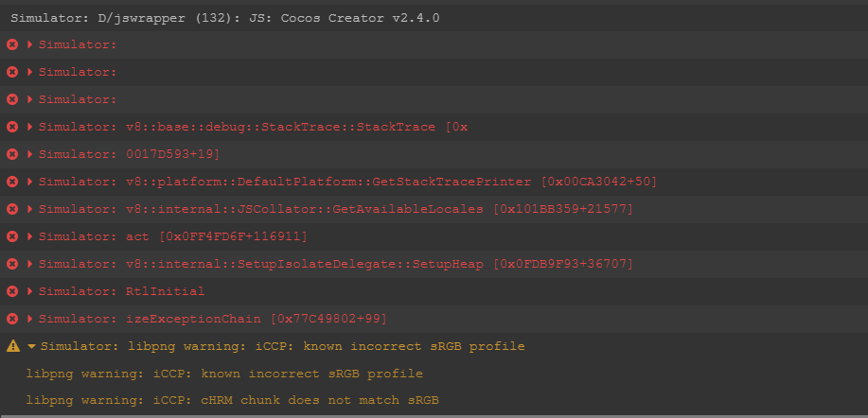Click error icon beside 0017D593+19] entry

(x=12, y=154)
